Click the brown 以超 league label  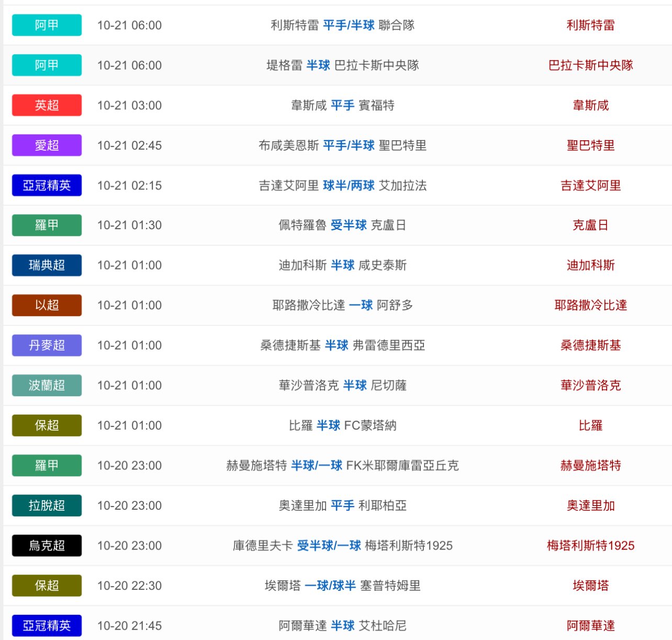(47, 305)
